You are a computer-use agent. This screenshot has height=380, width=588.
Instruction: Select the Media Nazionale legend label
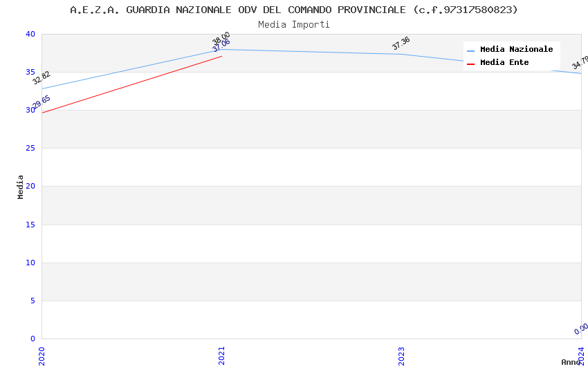516,49
